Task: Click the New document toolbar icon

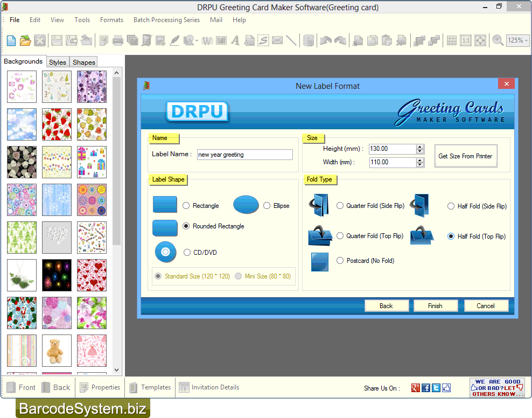Action: pyautogui.click(x=11, y=41)
